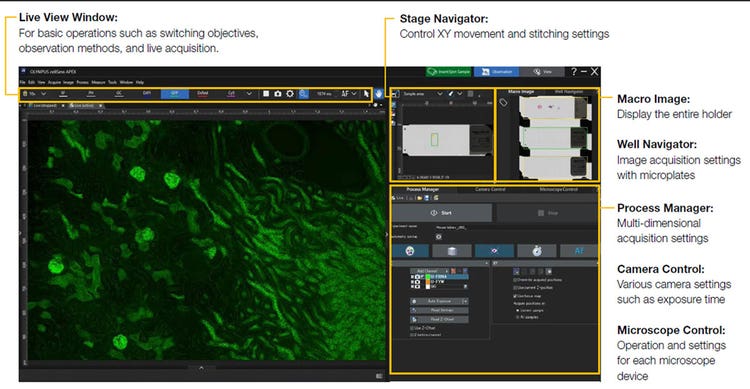Expand more observation methods chevron

tap(249, 94)
